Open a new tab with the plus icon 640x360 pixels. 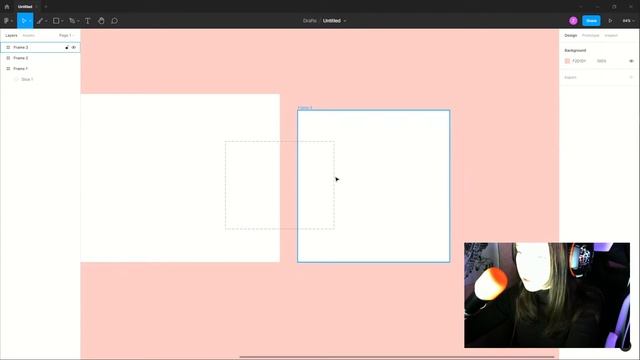pos(46,7)
